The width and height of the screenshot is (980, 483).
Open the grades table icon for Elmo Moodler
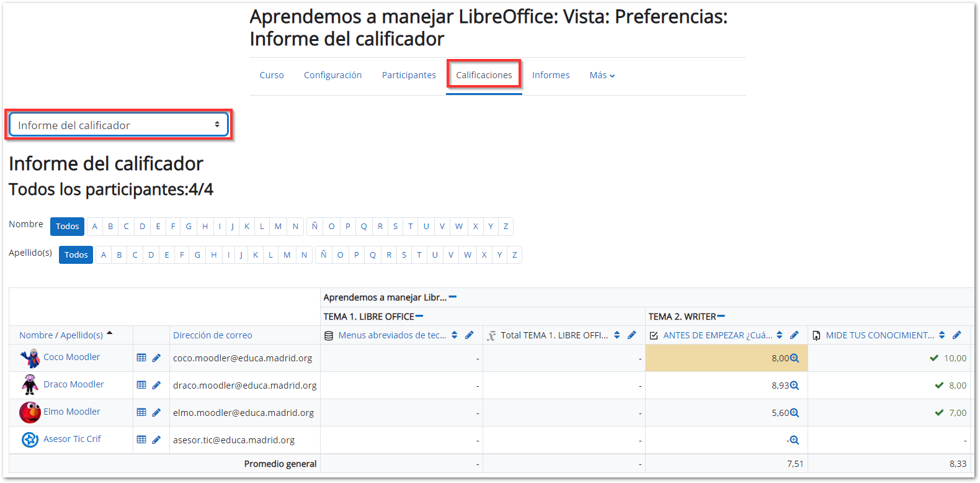coord(141,412)
